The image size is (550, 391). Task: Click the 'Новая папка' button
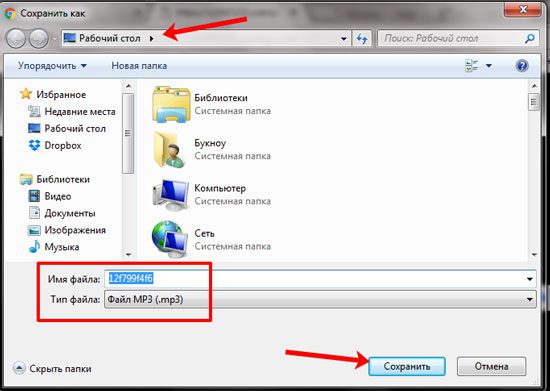coord(139,66)
